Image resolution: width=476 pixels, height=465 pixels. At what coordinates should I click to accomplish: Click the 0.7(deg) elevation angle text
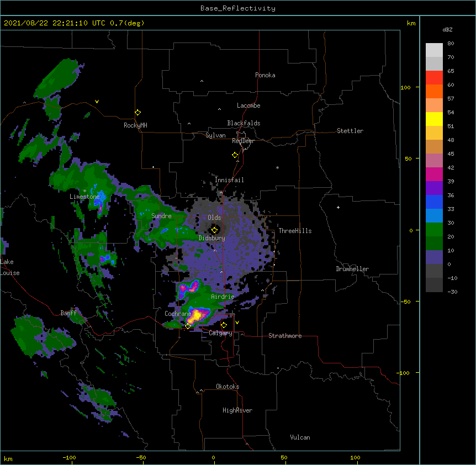pos(127,23)
